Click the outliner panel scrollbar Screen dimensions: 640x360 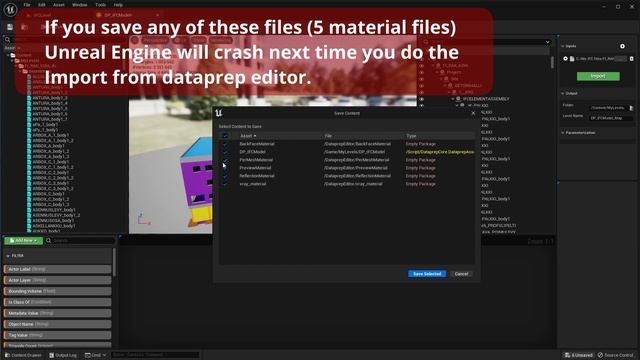[x=552, y=62]
